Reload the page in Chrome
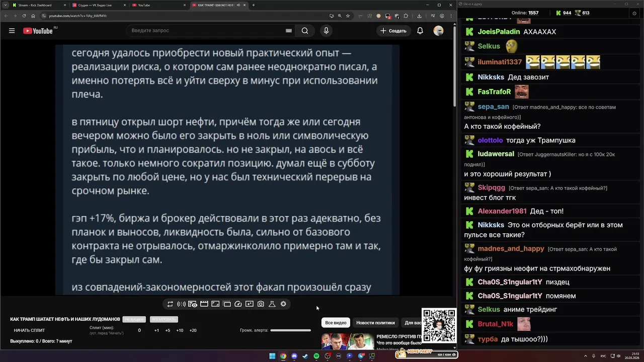This screenshot has width=644, height=362. (24, 16)
